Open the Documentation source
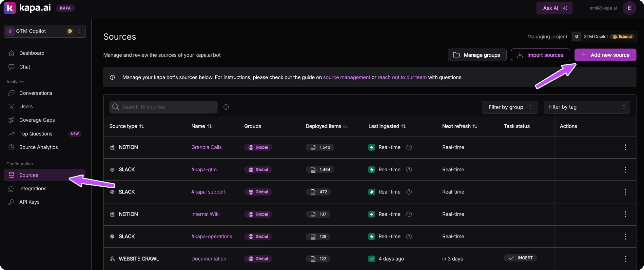The height and width of the screenshot is (270, 644). pos(209,259)
